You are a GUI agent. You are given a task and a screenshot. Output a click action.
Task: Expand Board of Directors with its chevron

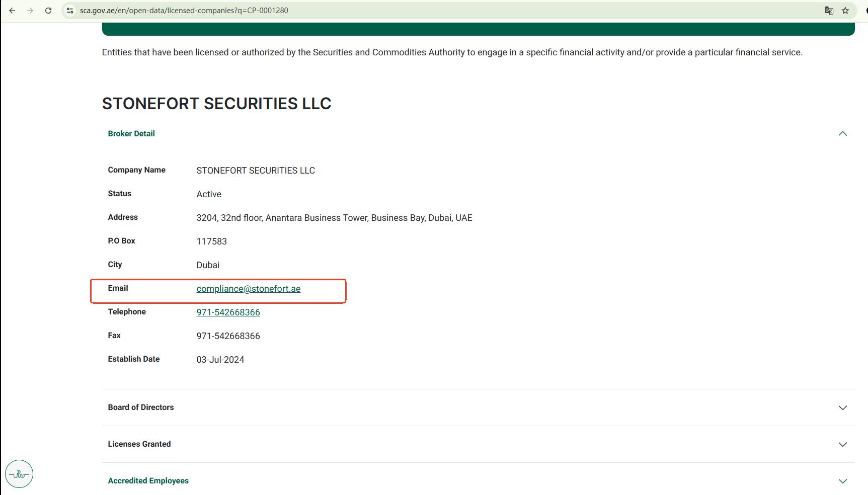tap(842, 407)
